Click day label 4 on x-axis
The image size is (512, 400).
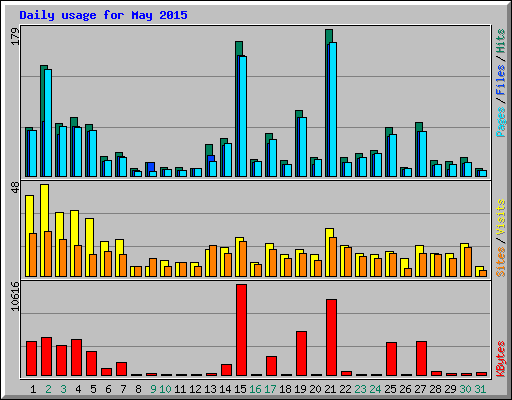(x=78, y=389)
